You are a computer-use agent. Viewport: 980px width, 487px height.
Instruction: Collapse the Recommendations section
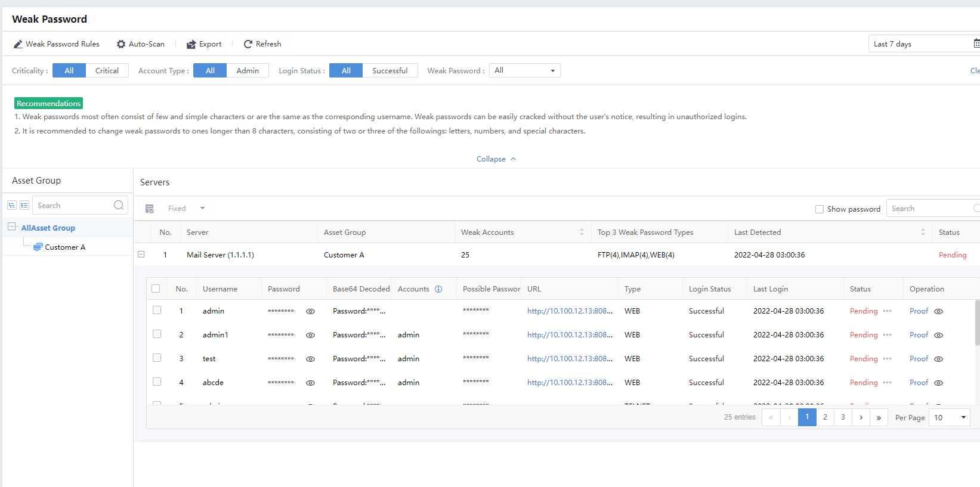[496, 159]
